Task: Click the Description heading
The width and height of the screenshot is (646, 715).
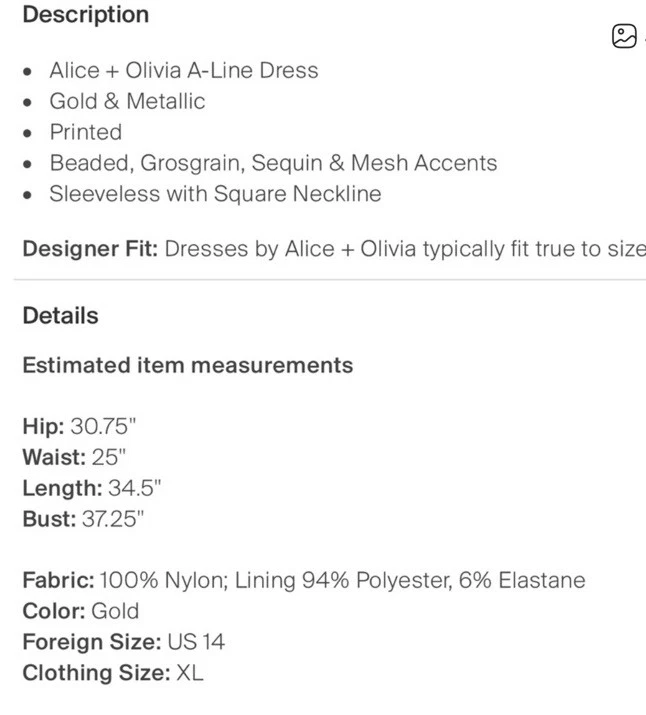Action: pos(85,15)
